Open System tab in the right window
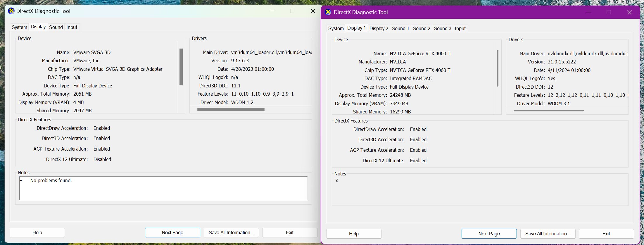The height and width of the screenshot is (245, 644). tap(336, 28)
